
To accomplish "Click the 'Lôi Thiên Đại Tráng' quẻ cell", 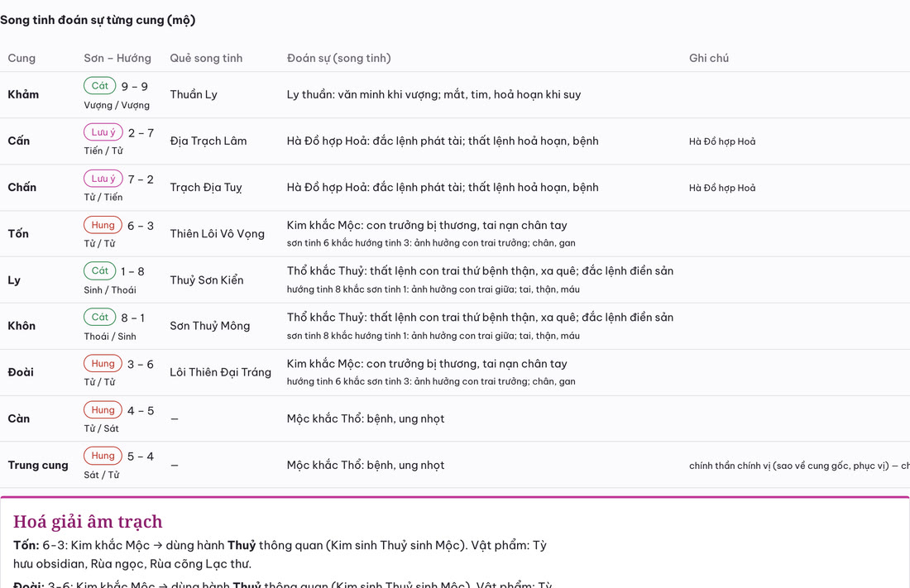I will [221, 373].
